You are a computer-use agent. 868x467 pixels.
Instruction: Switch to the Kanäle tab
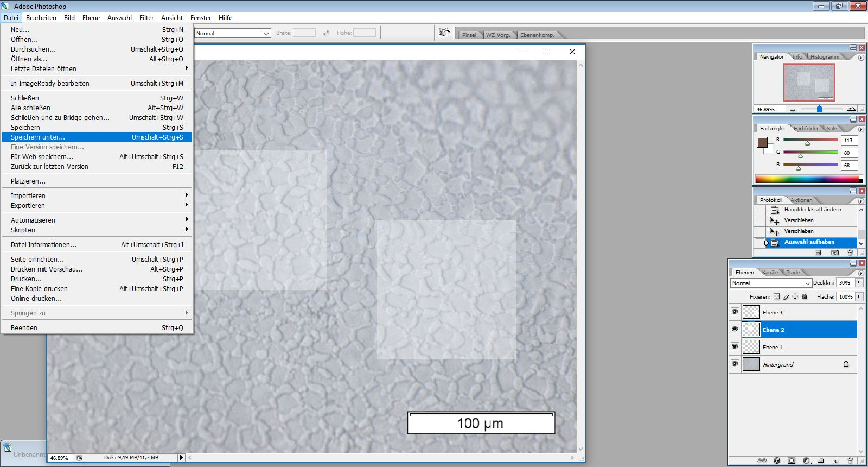coord(770,273)
